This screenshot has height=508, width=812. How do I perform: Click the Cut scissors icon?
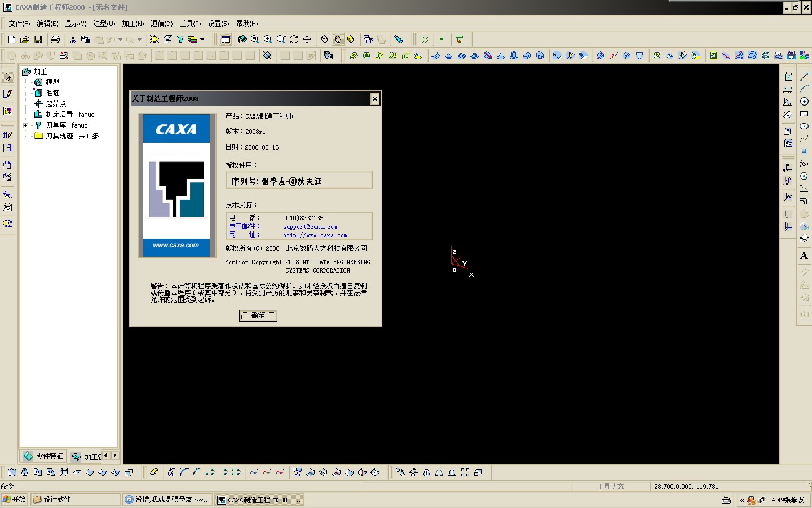pyautogui.click(x=73, y=40)
